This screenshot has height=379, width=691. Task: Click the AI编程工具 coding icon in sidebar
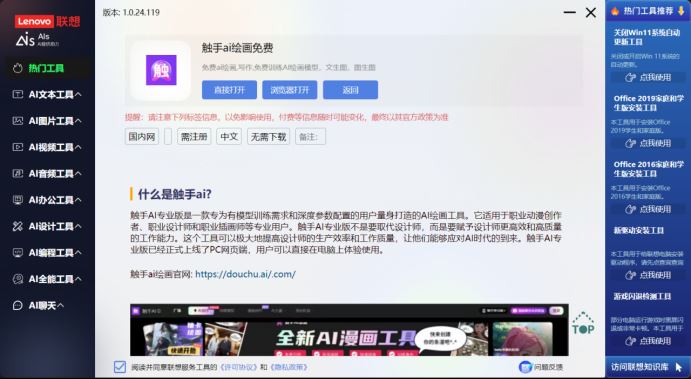click(x=18, y=253)
